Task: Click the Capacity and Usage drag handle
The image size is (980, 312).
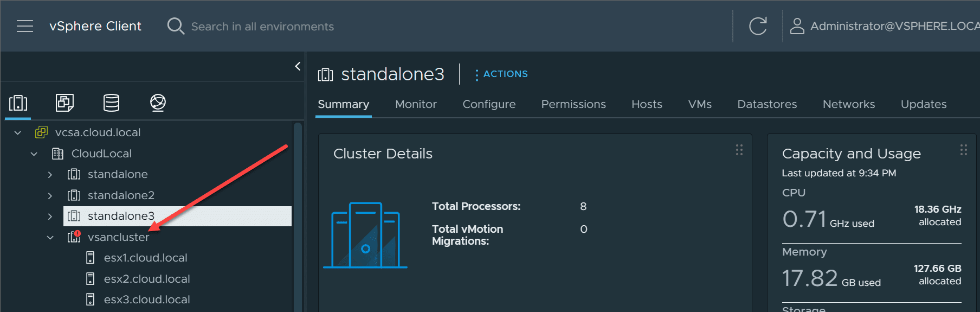Action: click(963, 150)
